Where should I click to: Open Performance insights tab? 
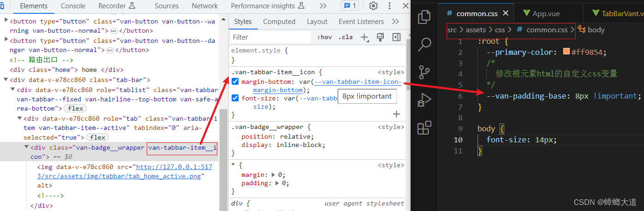tap(268, 6)
